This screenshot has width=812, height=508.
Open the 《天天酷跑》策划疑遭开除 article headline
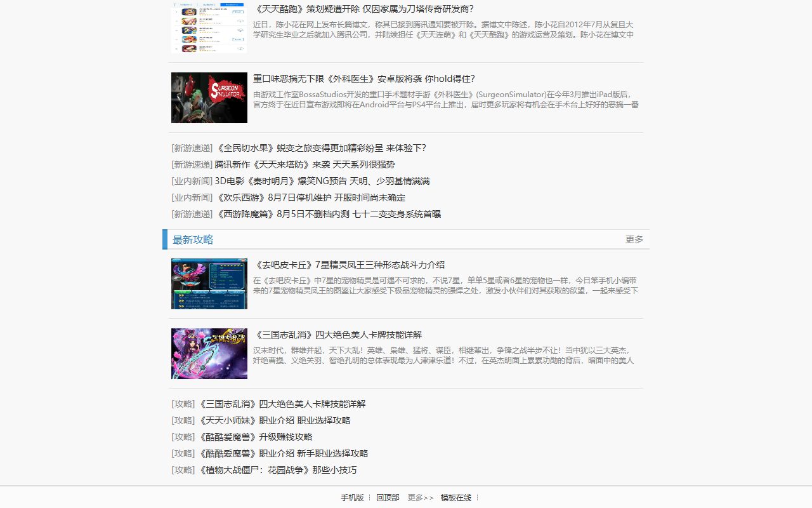pyautogui.click(x=363, y=9)
